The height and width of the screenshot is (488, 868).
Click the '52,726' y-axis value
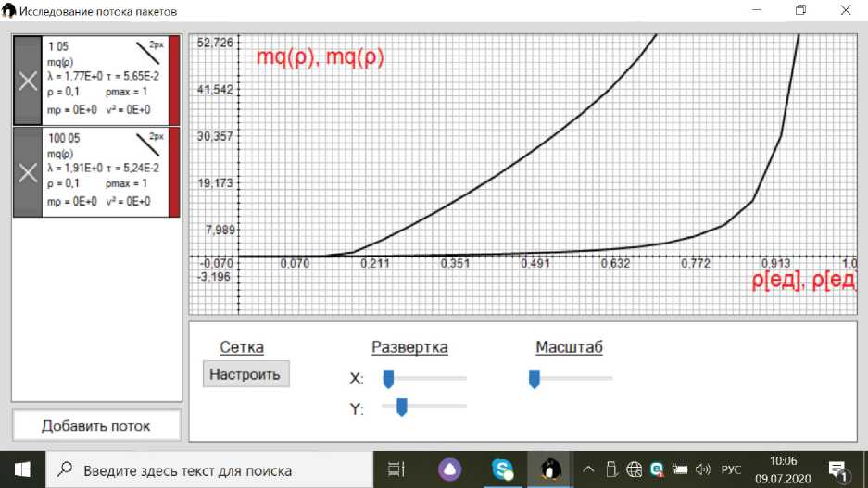click(x=215, y=43)
